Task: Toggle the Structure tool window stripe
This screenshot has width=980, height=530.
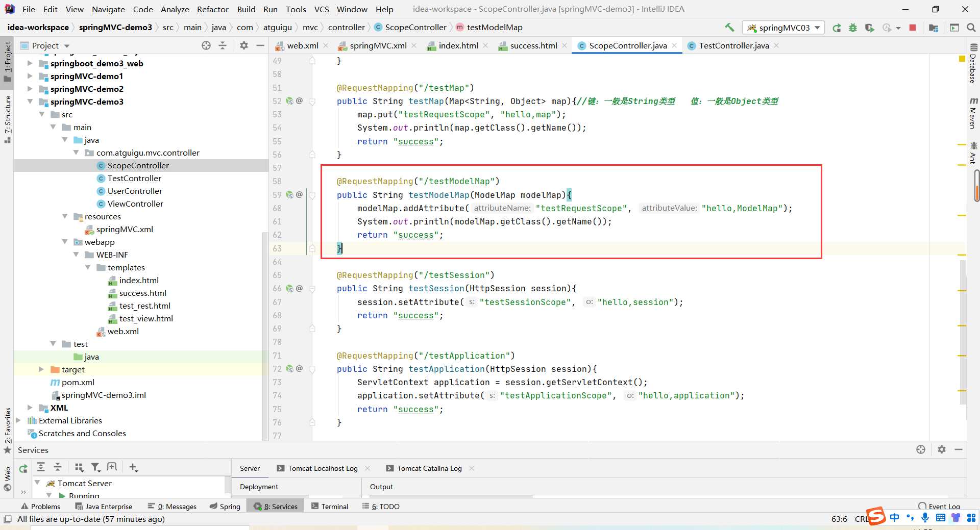Action: click(8, 119)
